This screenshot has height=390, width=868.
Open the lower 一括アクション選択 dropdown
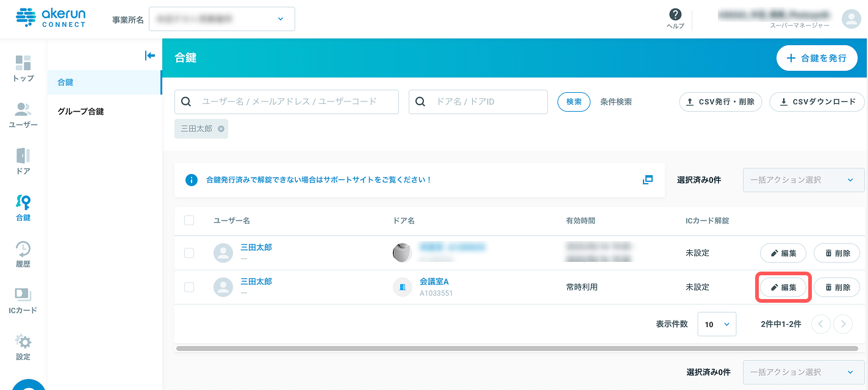(803, 372)
